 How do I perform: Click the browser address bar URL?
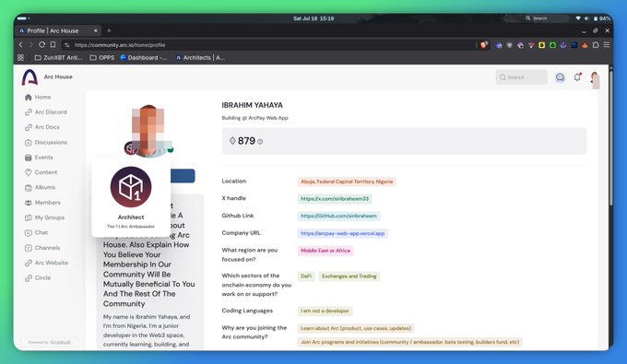(x=120, y=45)
